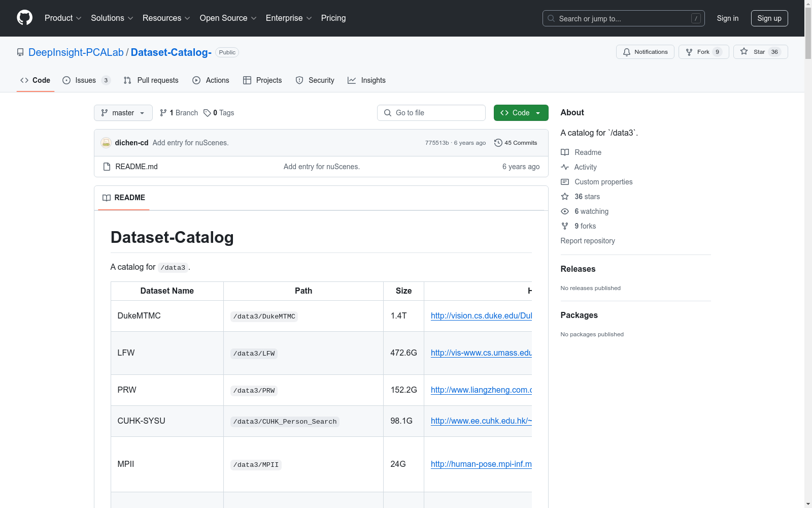812x508 pixels.
Task: Jump to Readme from About sidebar
Action: pos(581,152)
